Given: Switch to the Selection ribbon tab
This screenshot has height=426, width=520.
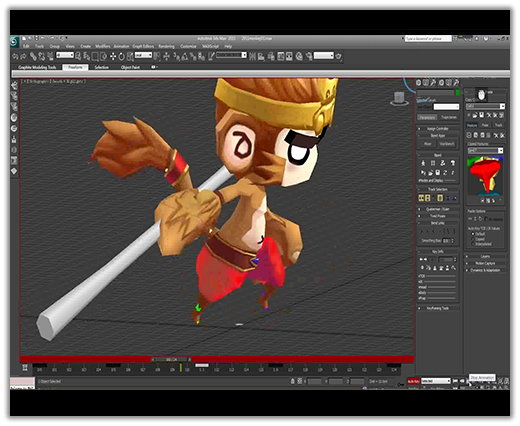Looking at the screenshot, I should [102, 67].
